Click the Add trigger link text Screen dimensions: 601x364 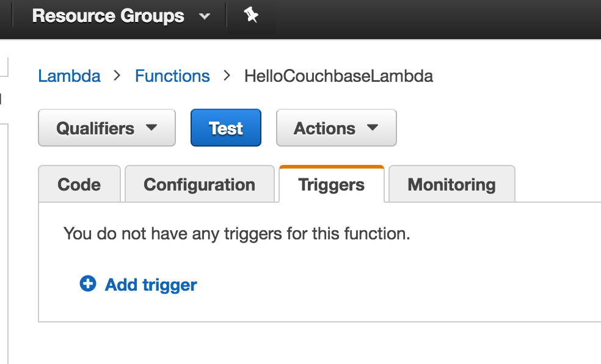click(151, 285)
